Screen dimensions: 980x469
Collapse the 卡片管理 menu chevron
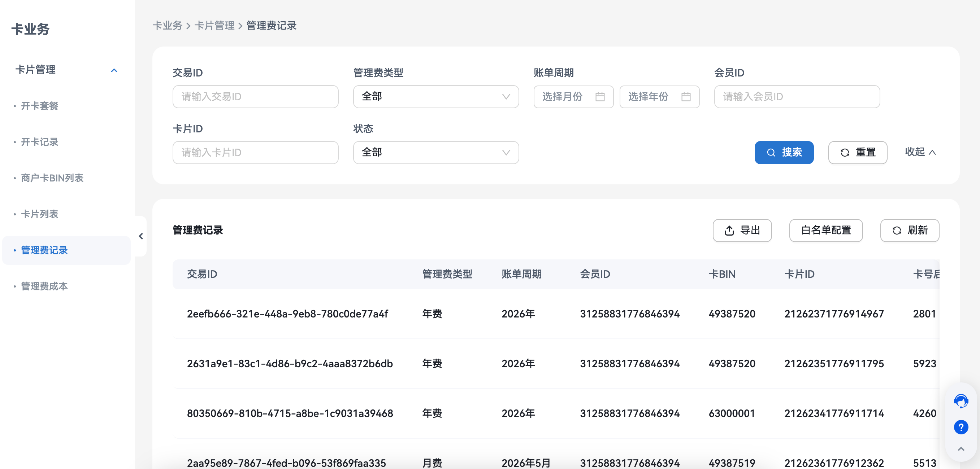(x=114, y=70)
